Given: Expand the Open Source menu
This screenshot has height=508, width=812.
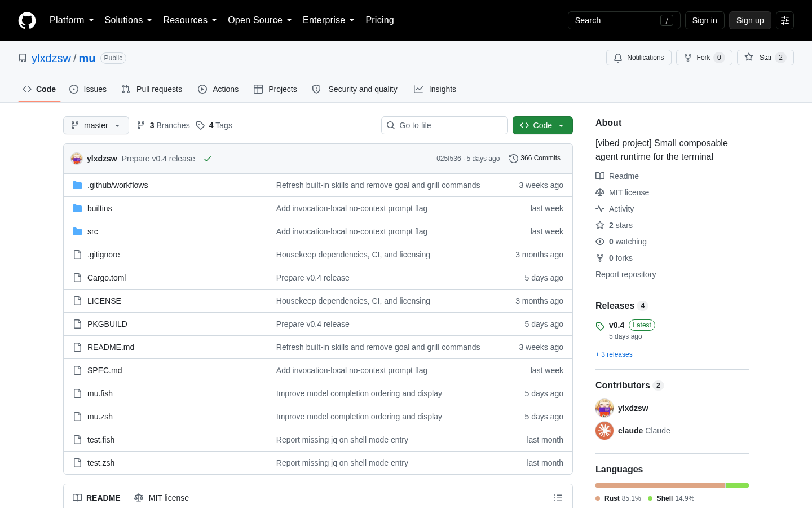Looking at the screenshot, I should click(x=260, y=20).
